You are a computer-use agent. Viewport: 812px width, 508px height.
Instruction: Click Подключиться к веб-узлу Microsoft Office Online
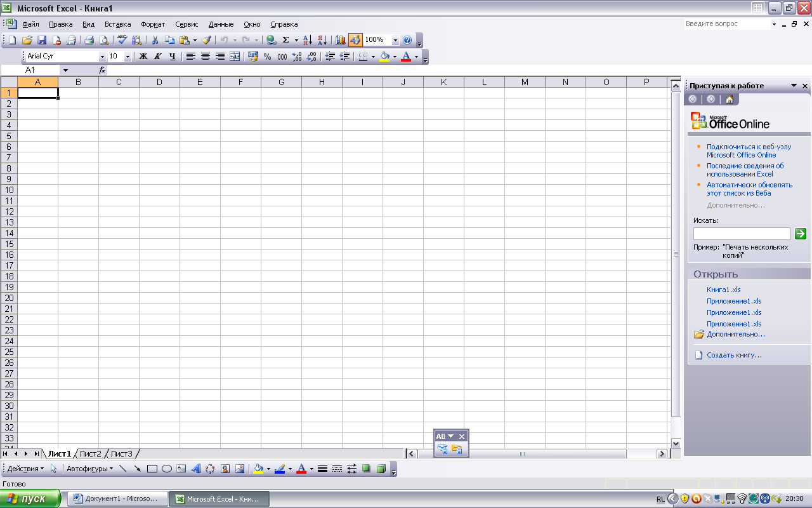click(749, 150)
